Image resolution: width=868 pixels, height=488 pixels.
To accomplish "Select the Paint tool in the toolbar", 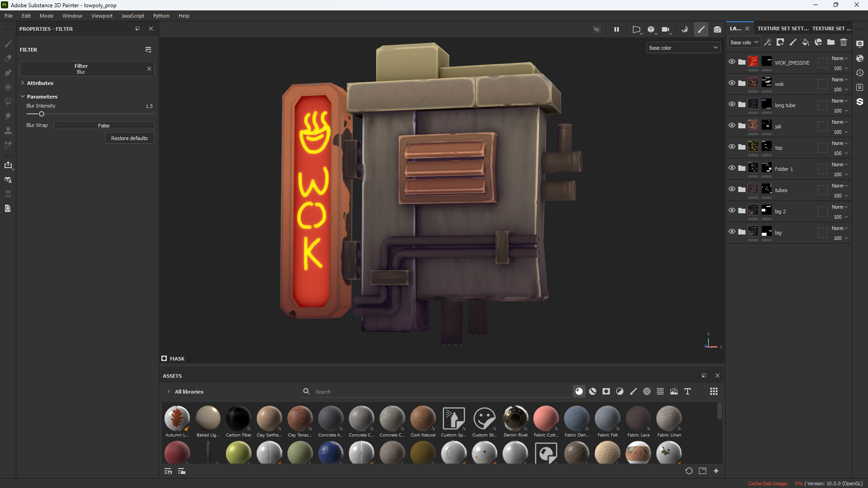I will pyautogui.click(x=8, y=44).
